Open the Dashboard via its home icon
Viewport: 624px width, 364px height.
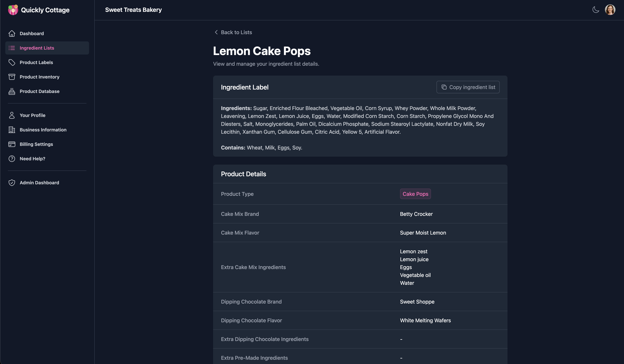tap(12, 34)
